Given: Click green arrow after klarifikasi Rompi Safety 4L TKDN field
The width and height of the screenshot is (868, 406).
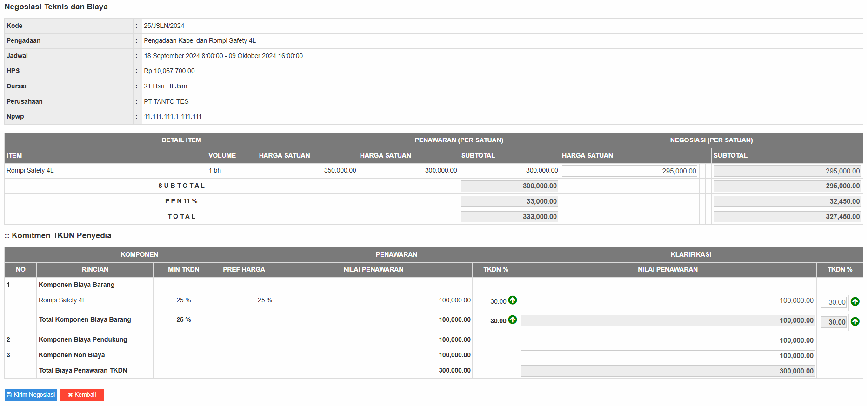Looking at the screenshot, I should coord(855,302).
